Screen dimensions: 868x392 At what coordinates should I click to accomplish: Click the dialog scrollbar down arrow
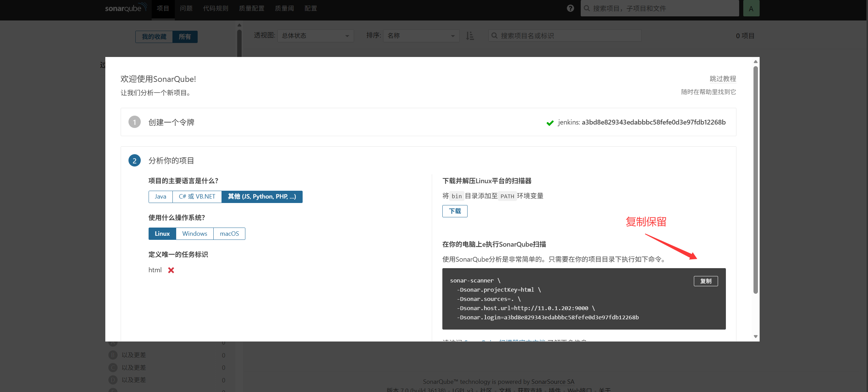tap(756, 336)
